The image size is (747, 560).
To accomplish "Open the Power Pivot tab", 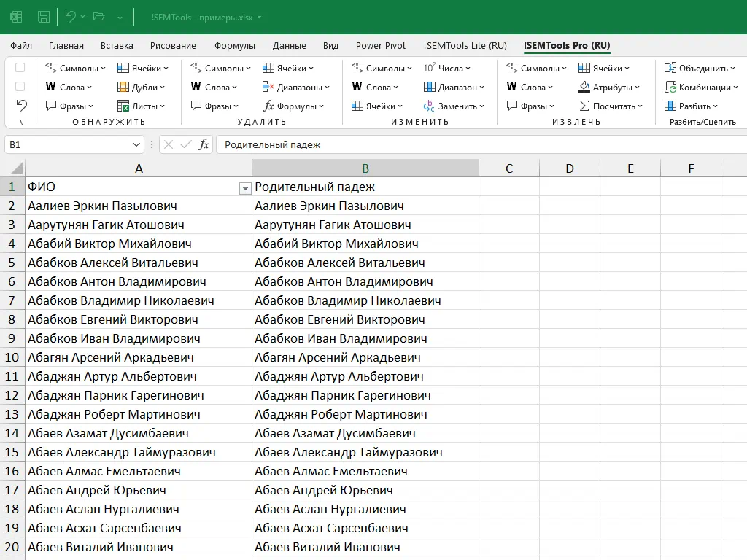I will (381, 46).
